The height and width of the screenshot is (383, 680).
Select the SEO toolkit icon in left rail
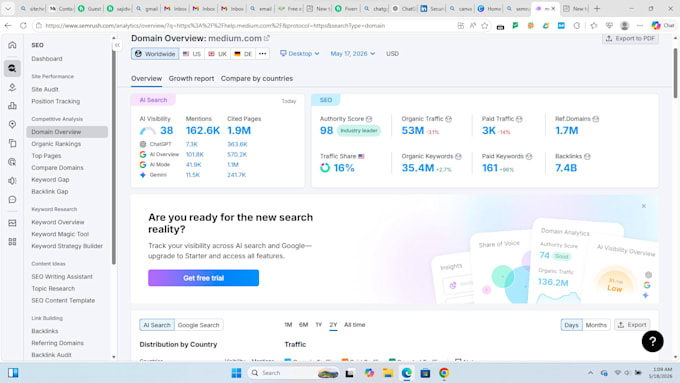(12, 69)
